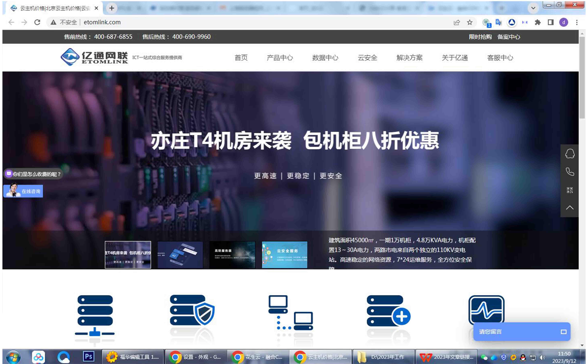Click the back-to-top chevron on the sidebar

(570, 207)
